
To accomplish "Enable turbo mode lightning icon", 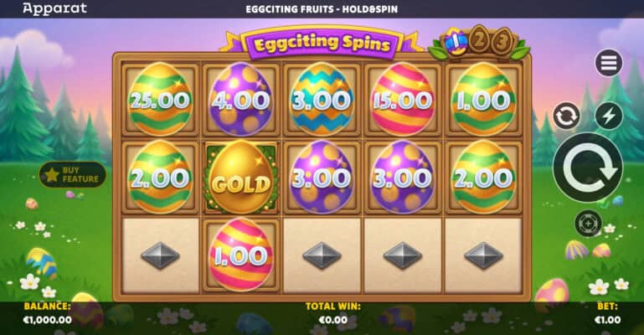I will (608, 116).
